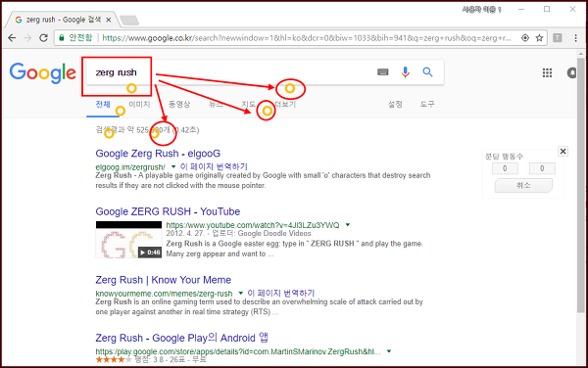Click the vertical page scrollbar
The height and width of the screenshot is (368, 588).
pos(580,185)
